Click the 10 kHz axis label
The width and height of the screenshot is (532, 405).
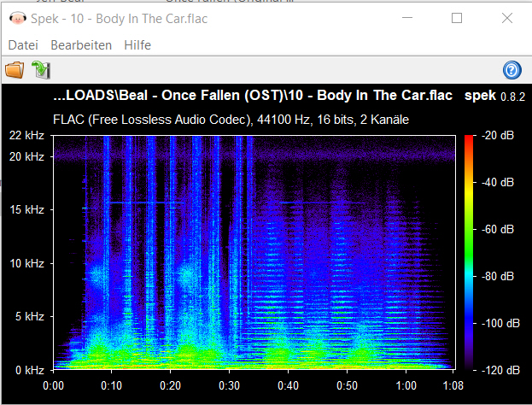coord(26,263)
